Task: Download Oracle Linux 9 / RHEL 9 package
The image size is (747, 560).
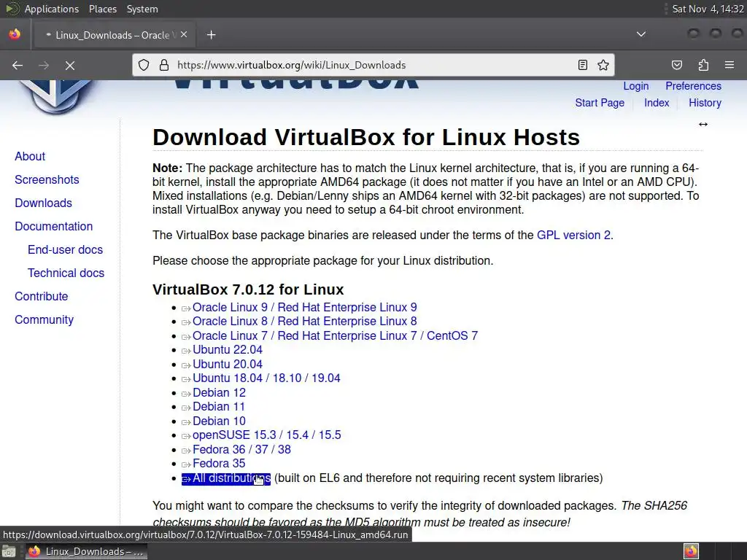Action: pos(304,308)
